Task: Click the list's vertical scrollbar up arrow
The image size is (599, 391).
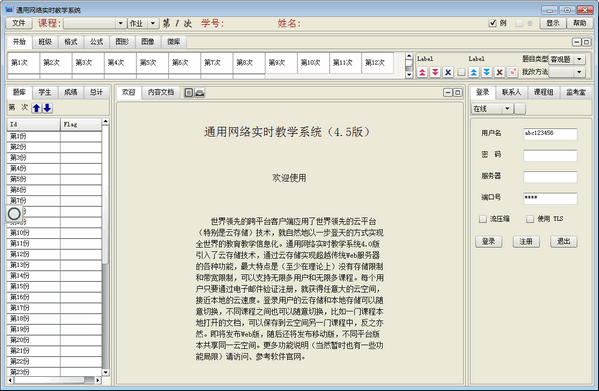Action: 105,121
